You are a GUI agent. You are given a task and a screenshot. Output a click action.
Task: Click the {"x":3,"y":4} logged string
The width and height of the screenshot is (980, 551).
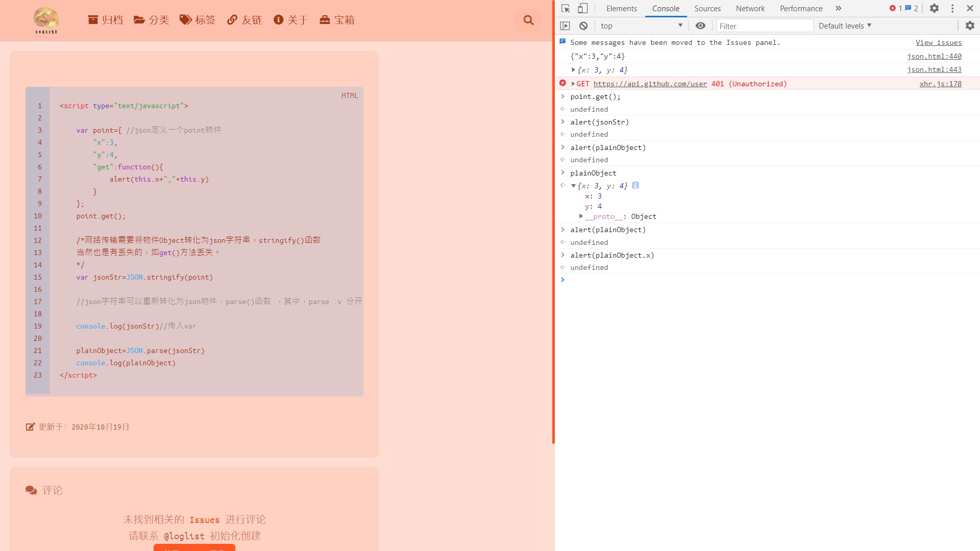(x=597, y=56)
